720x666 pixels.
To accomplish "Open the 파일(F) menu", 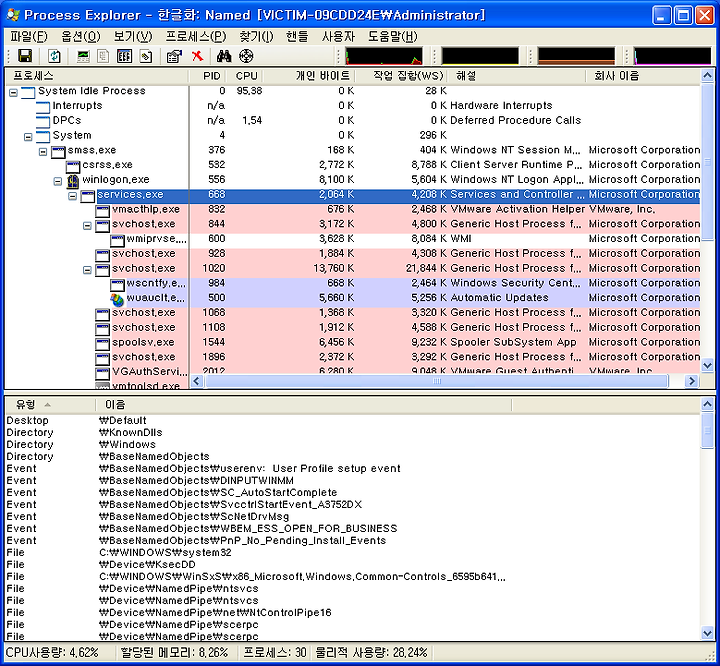I will pyautogui.click(x=28, y=36).
